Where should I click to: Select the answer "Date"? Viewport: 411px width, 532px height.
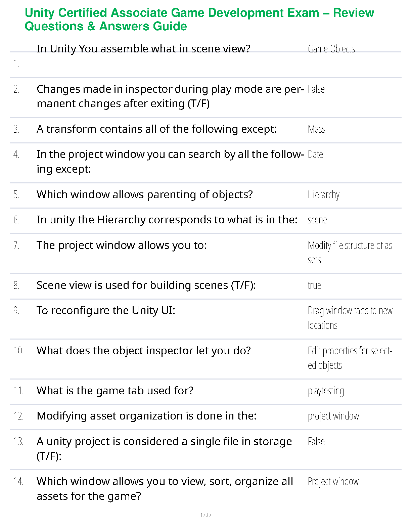(315, 154)
